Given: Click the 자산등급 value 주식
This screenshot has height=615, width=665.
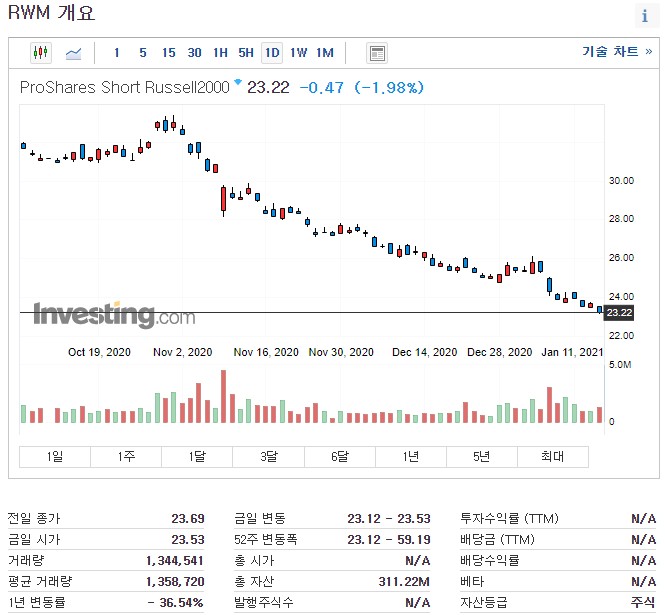Looking at the screenshot, I should [x=643, y=602].
